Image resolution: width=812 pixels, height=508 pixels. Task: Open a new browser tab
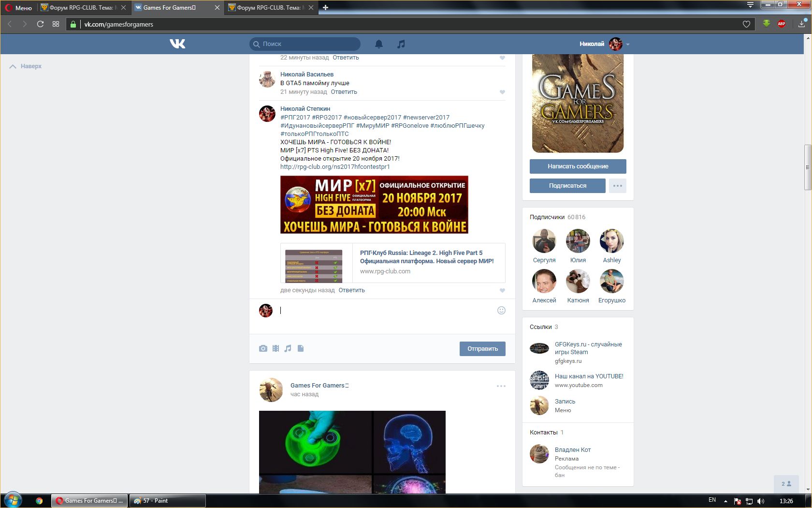[325, 7]
